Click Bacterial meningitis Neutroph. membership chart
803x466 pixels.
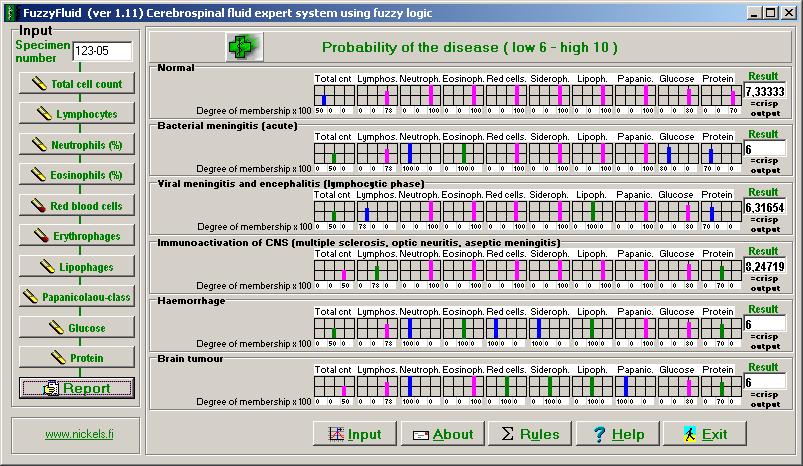[420, 154]
